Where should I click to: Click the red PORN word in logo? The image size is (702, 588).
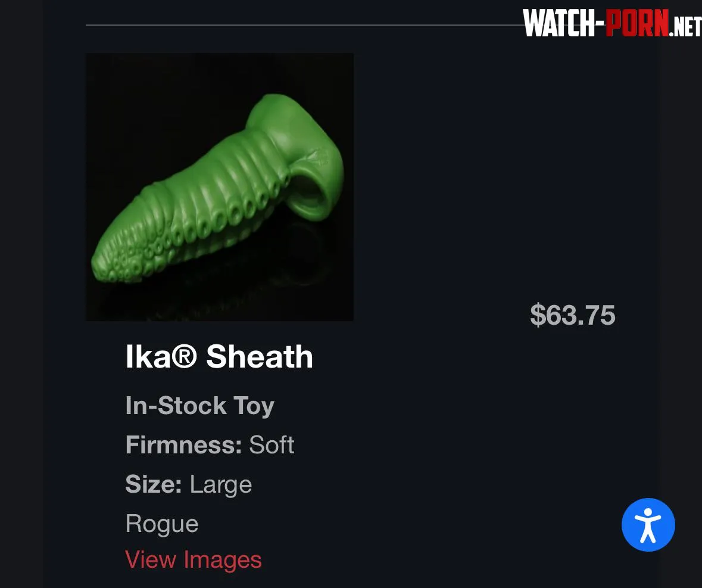(x=637, y=23)
